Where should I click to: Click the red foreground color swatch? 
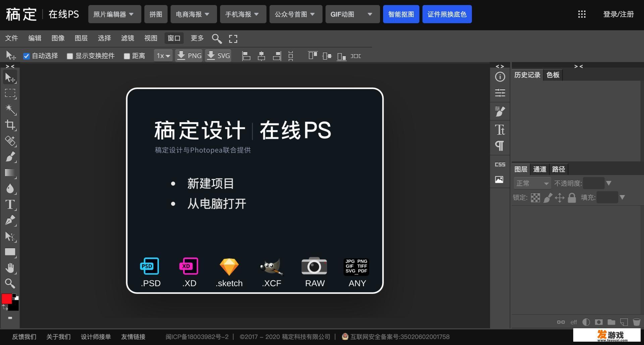coord(6,299)
